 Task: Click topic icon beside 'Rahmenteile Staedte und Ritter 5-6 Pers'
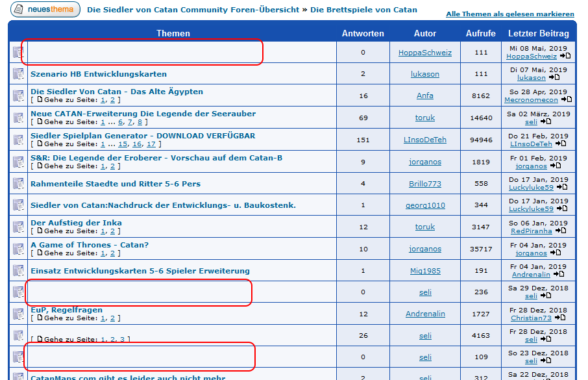[x=18, y=184]
